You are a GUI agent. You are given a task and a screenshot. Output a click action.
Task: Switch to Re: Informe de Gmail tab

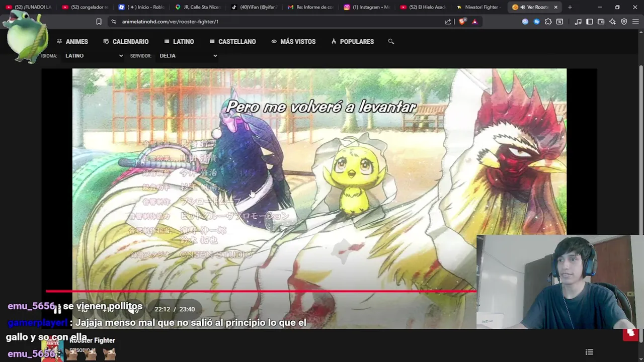tap(311, 7)
